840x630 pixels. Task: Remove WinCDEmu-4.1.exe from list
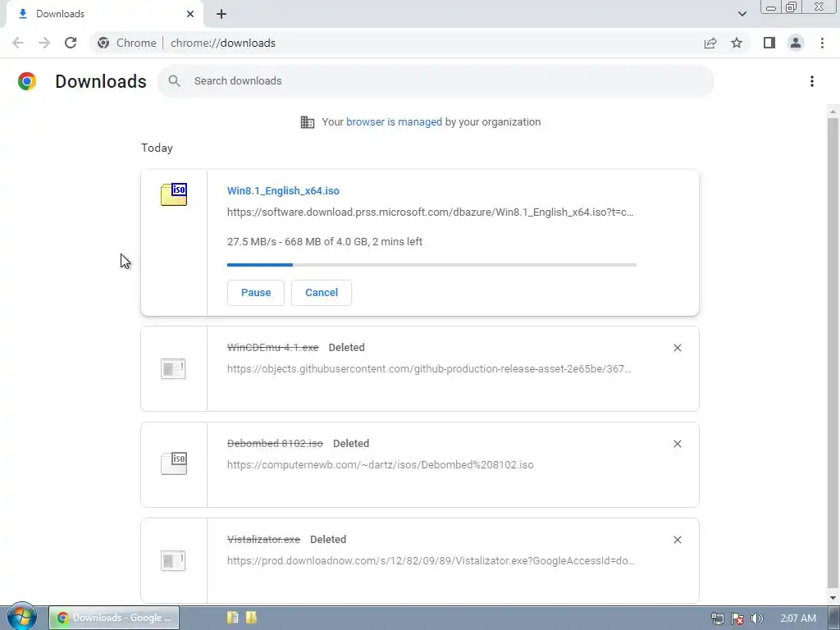click(677, 348)
